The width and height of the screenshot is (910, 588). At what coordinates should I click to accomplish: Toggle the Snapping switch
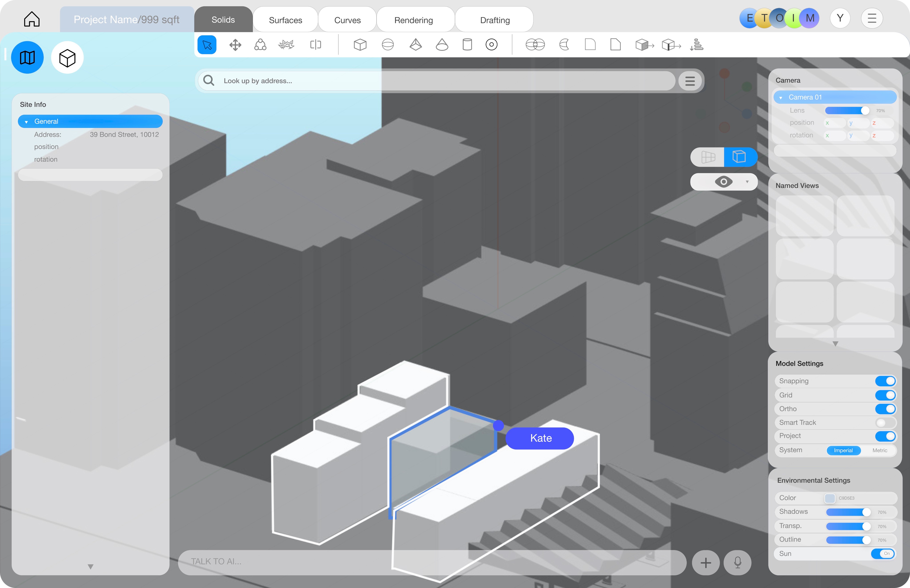coord(885,381)
